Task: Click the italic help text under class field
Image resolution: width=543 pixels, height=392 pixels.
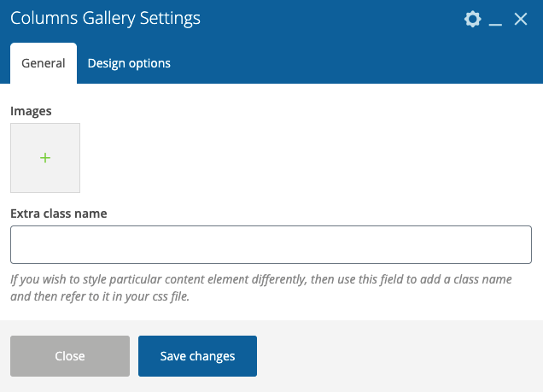Action: (x=261, y=288)
